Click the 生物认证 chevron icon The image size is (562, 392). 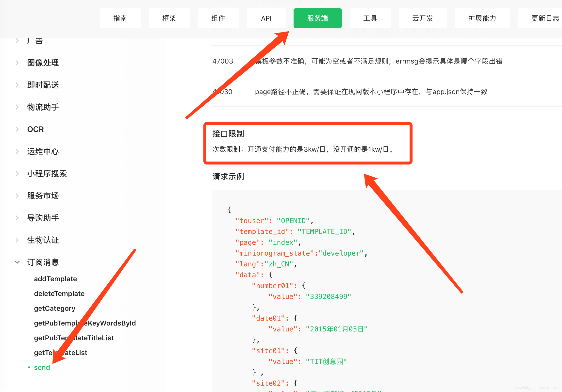click(x=17, y=240)
